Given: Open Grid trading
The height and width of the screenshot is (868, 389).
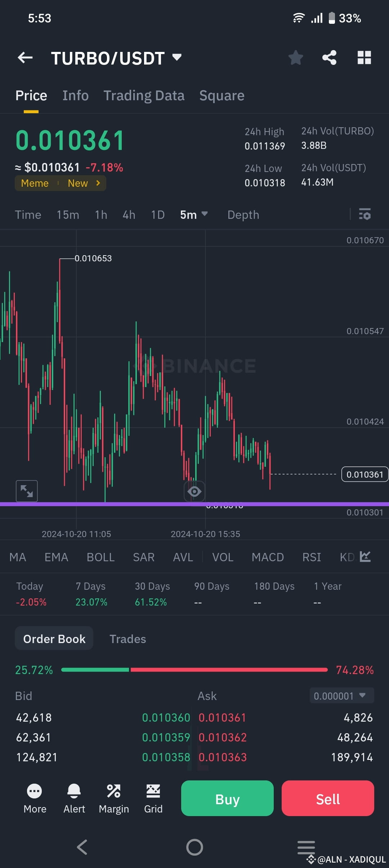Looking at the screenshot, I should pos(153,798).
